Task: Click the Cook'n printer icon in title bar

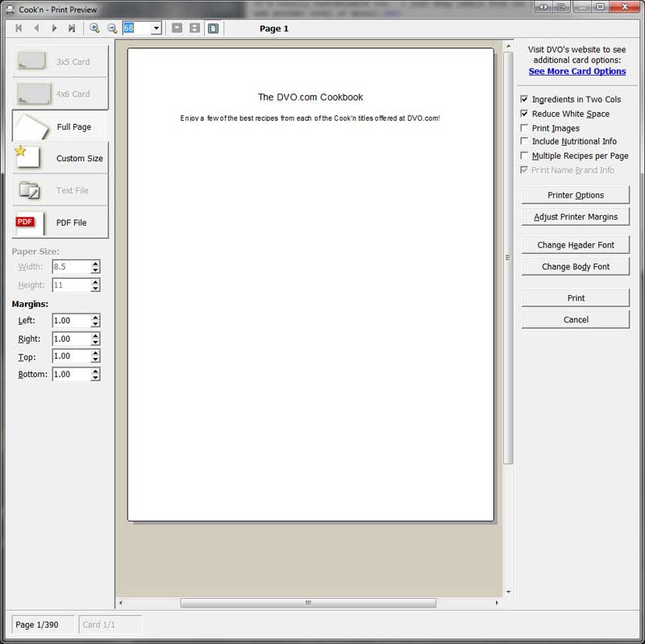Action: pyautogui.click(x=10, y=9)
